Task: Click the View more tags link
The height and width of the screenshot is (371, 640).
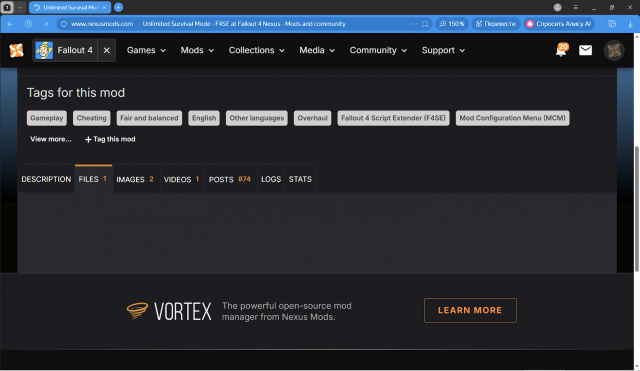Action: (x=51, y=139)
